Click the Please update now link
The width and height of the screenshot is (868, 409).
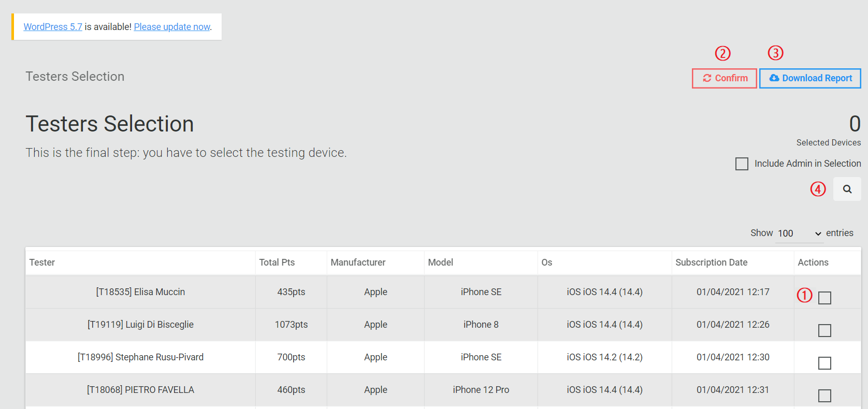pos(172,26)
